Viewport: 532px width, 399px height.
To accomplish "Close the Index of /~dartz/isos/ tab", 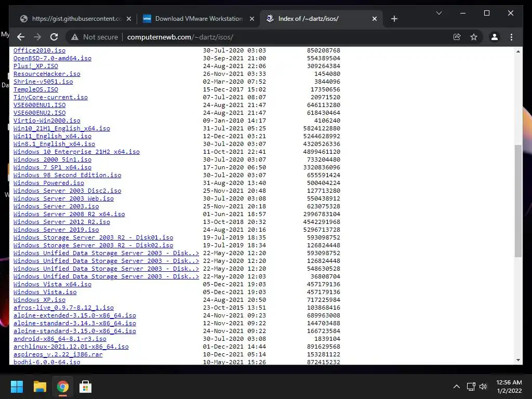I will click(374, 19).
